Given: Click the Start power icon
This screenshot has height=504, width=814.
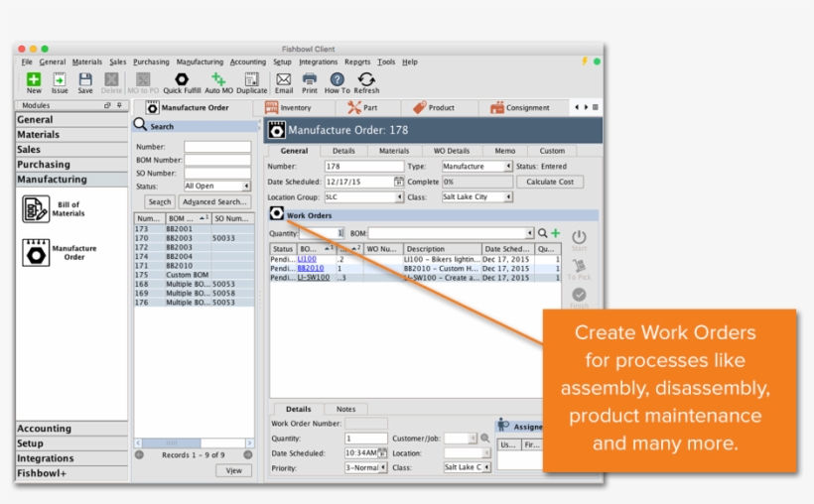Looking at the screenshot, I should (x=579, y=237).
